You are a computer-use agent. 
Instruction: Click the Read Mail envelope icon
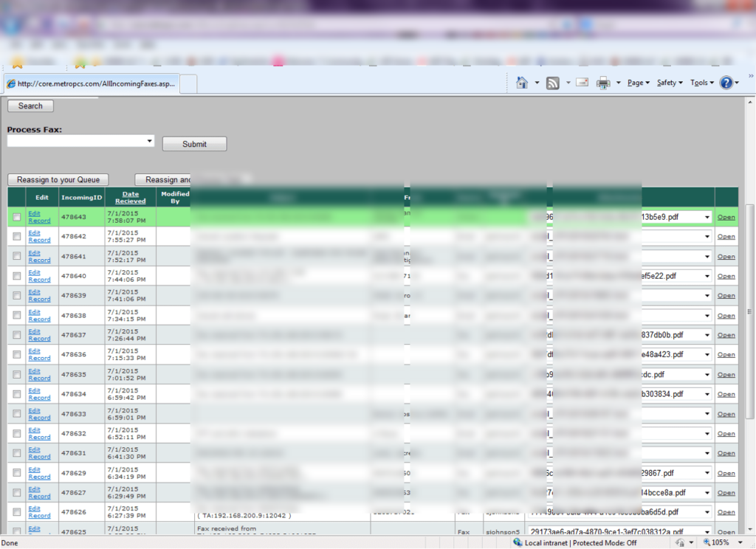pyautogui.click(x=582, y=83)
